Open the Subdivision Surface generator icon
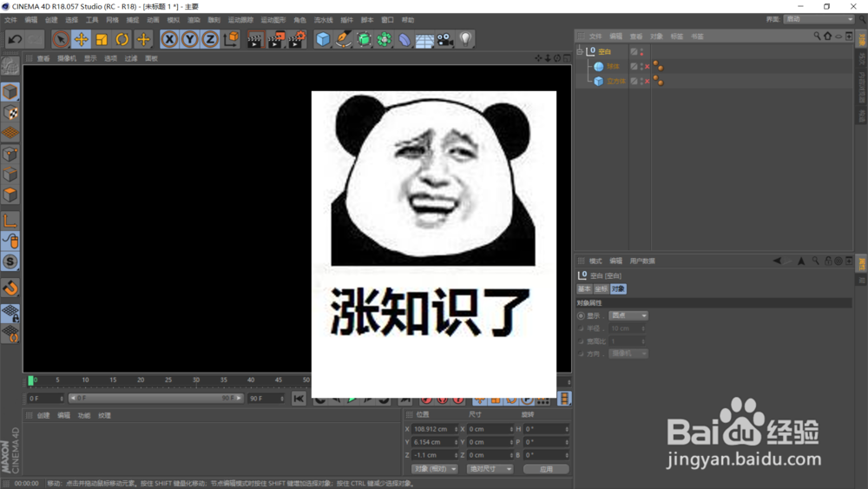The width and height of the screenshot is (868, 489). click(364, 39)
